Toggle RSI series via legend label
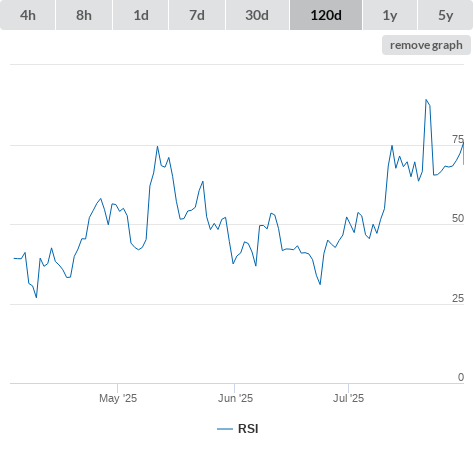The image size is (474, 455). click(x=248, y=429)
